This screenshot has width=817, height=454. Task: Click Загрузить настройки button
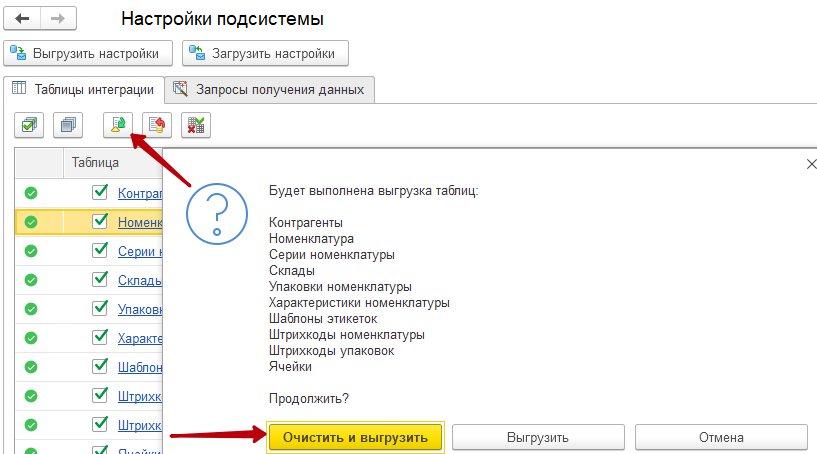(265, 53)
